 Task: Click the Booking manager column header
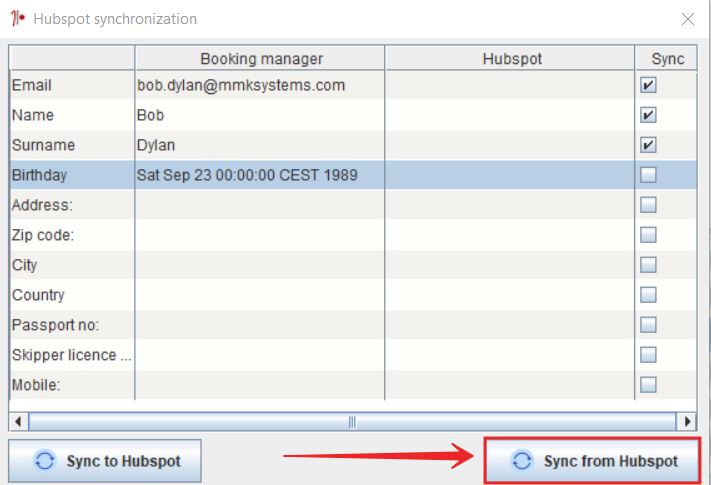(260, 58)
